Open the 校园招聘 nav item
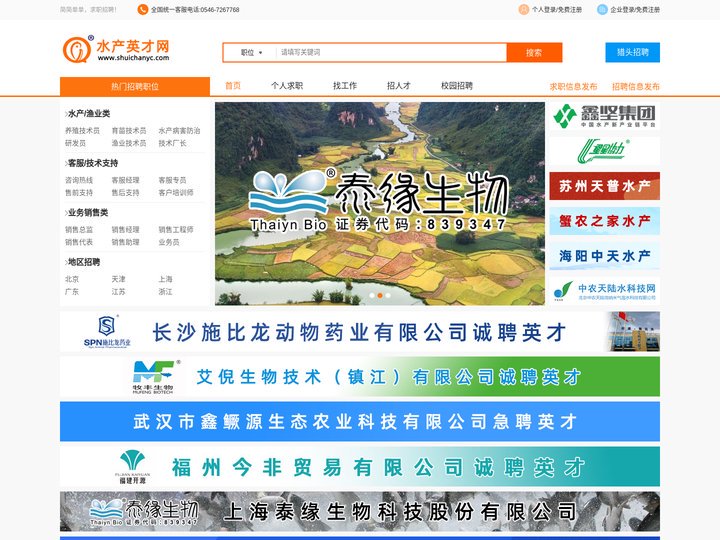Viewport: 720px width, 540px height. [457, 86]
